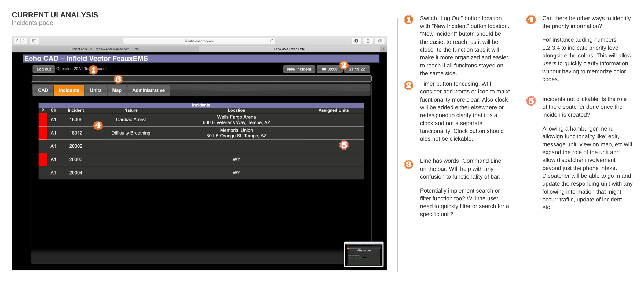Select the Units tab
Viewport: 644px width, 290px height.
click(x=96, y=90)
